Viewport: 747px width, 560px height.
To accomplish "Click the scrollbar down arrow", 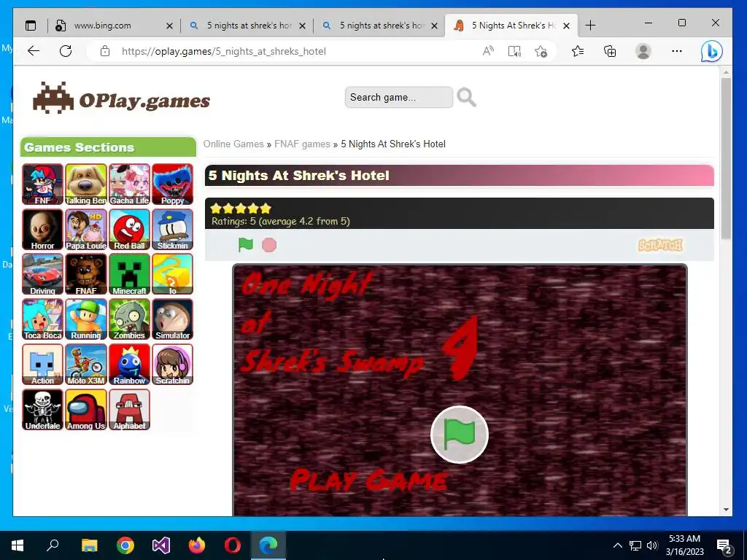I will point(726,510).
